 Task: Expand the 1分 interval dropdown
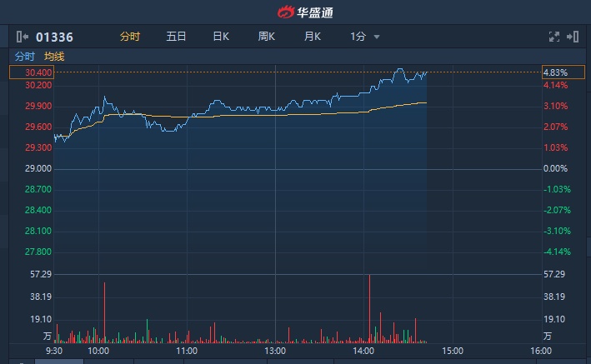click(x=365, y=37)
